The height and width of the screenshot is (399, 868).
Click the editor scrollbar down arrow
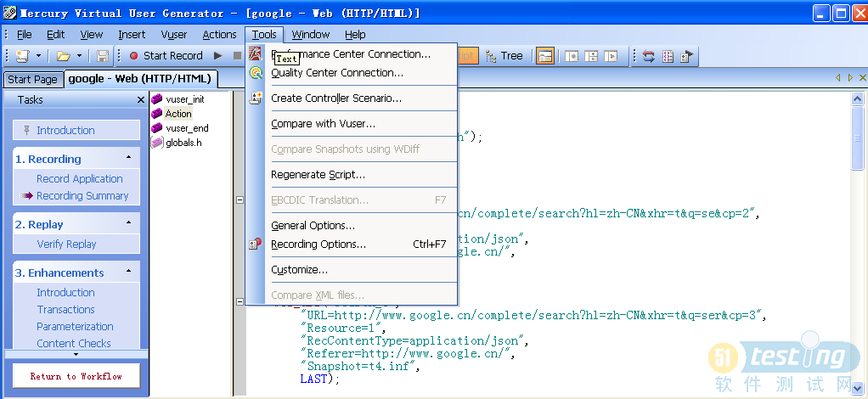tap(858, 388)
